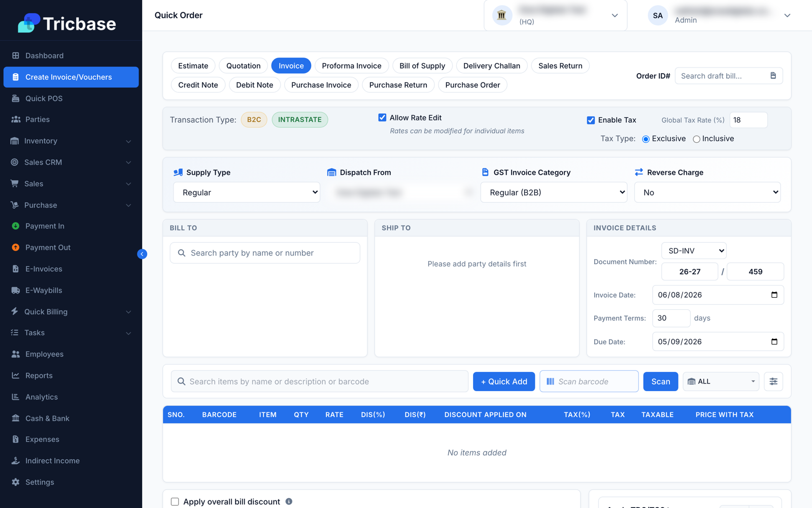Open the SD-INV document series dropdown
The width and height of the screenshot is (812, 508).
click(x=694, y=251)
